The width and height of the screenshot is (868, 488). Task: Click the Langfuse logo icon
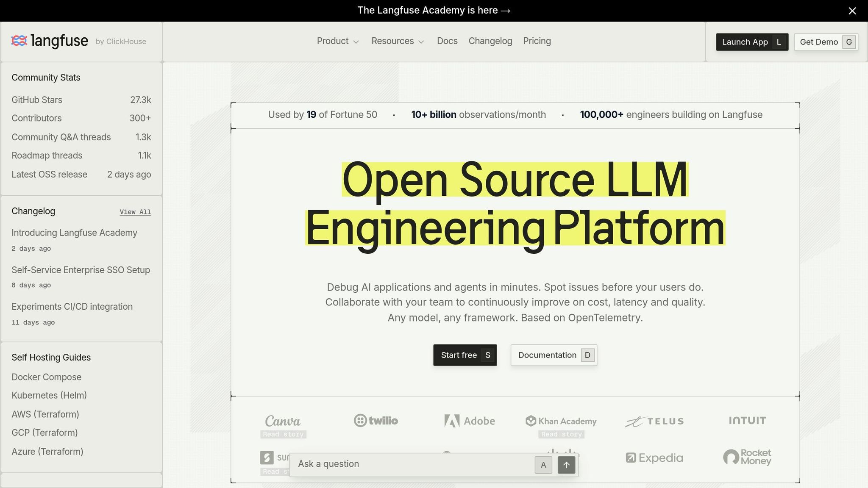19,41
